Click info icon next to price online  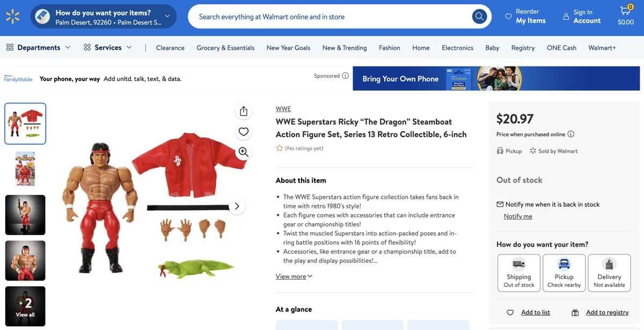click(x=570, y=134)
